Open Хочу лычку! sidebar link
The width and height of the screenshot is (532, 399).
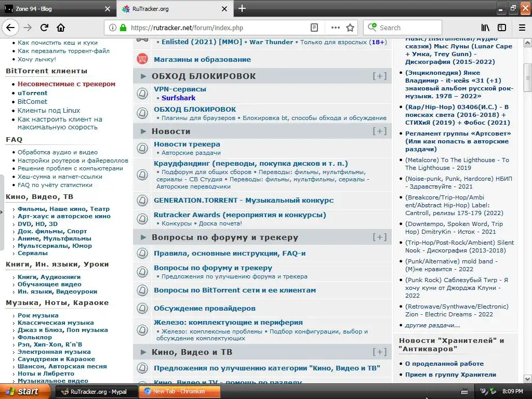coord(37,59)
